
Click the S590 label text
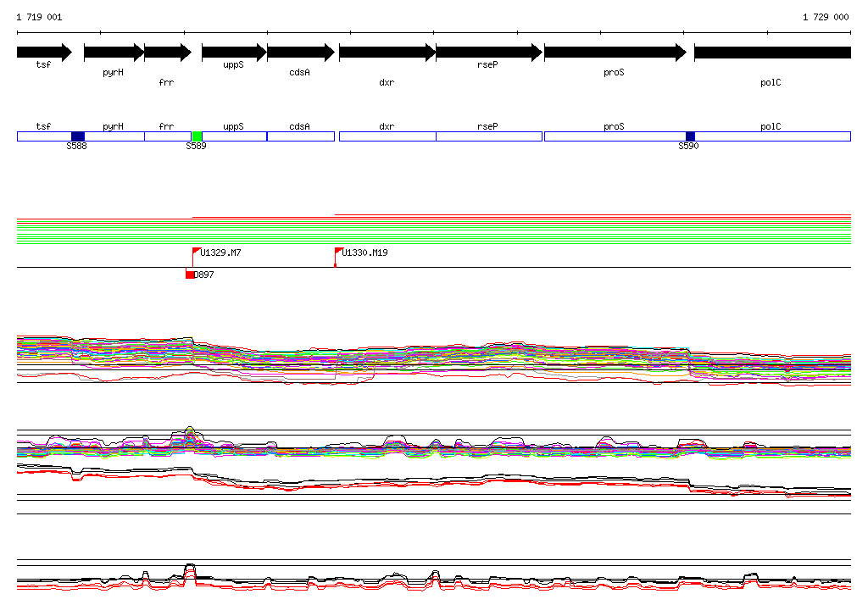(x=688, y=146)
